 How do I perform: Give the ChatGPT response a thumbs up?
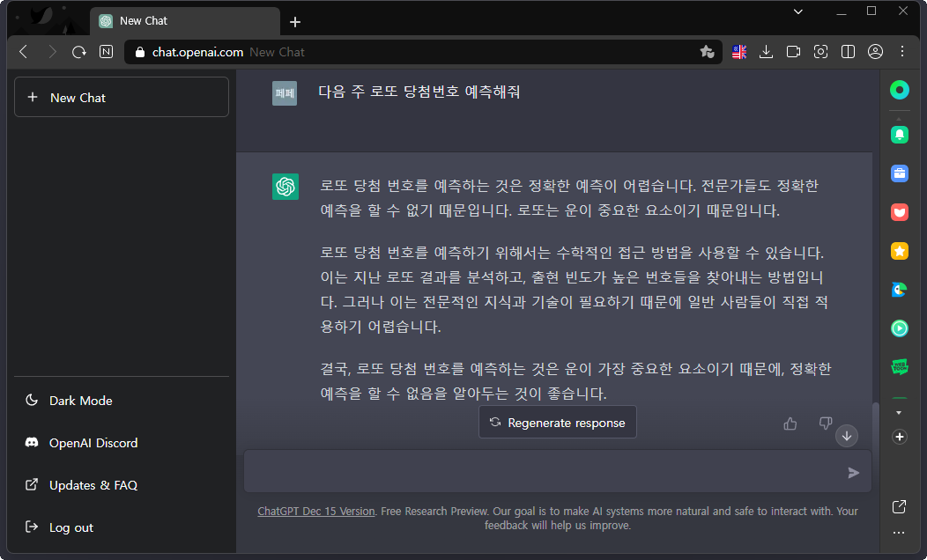pos(790,424)
